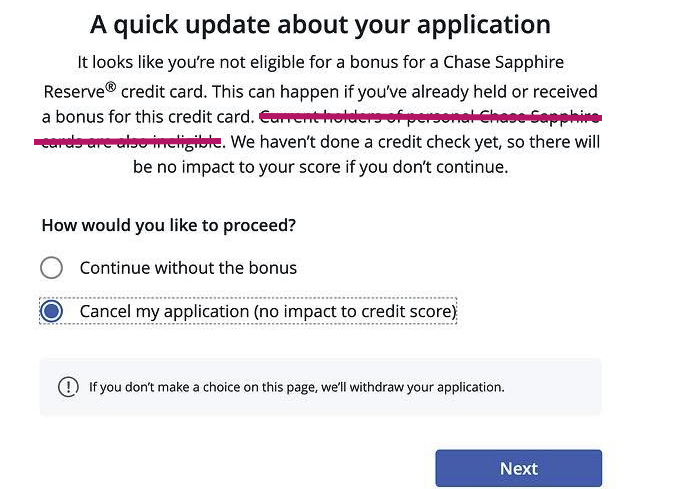Click the struck-through "Current holders of personal" text
677x489 pixels.
click(358, 115)
